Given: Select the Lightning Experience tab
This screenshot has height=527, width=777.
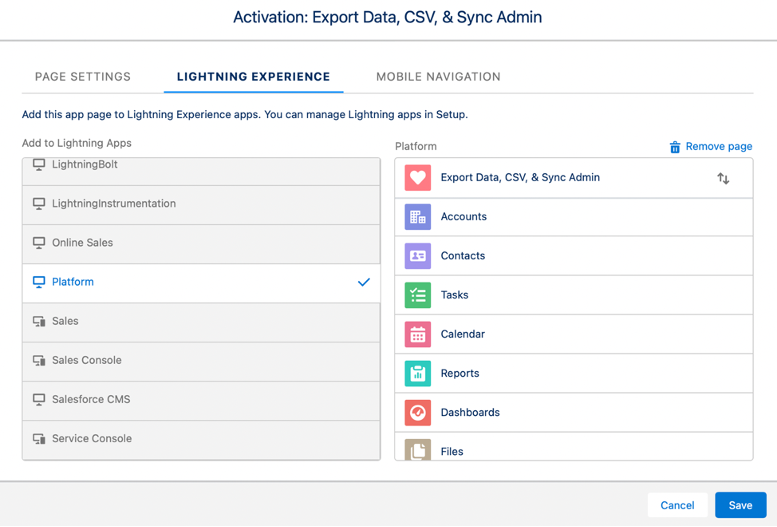Looking at the screenshot, I should click(253, 77).
